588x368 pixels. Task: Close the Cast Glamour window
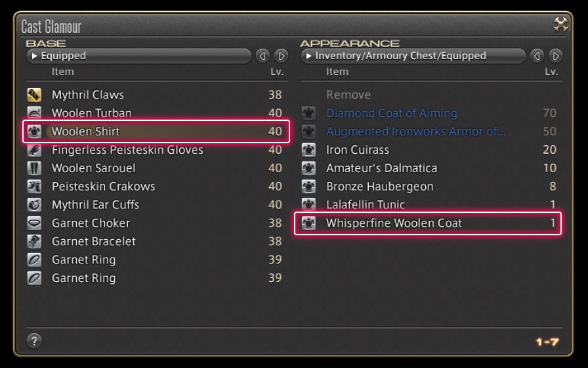560,24
